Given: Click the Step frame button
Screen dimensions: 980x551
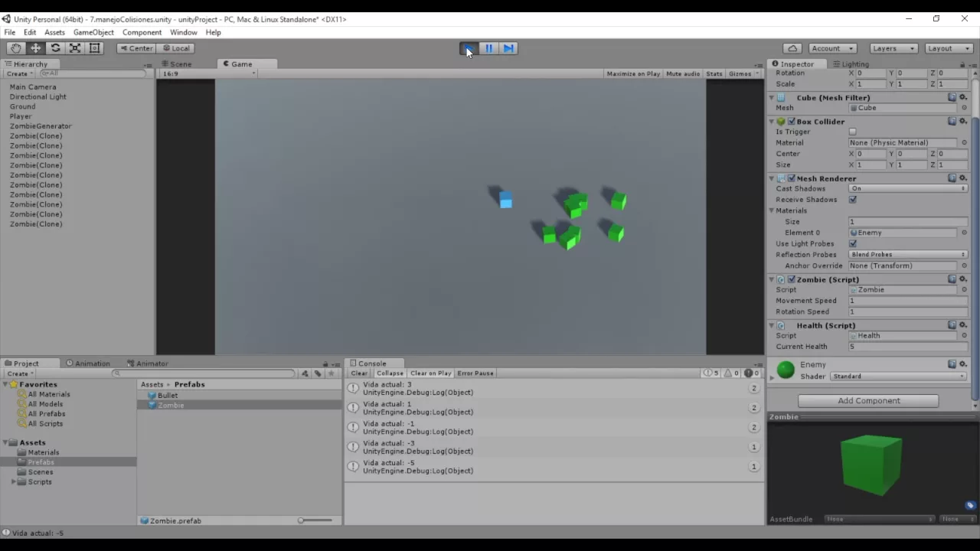Looking at the screenshot, I should (x=508, y=48).
